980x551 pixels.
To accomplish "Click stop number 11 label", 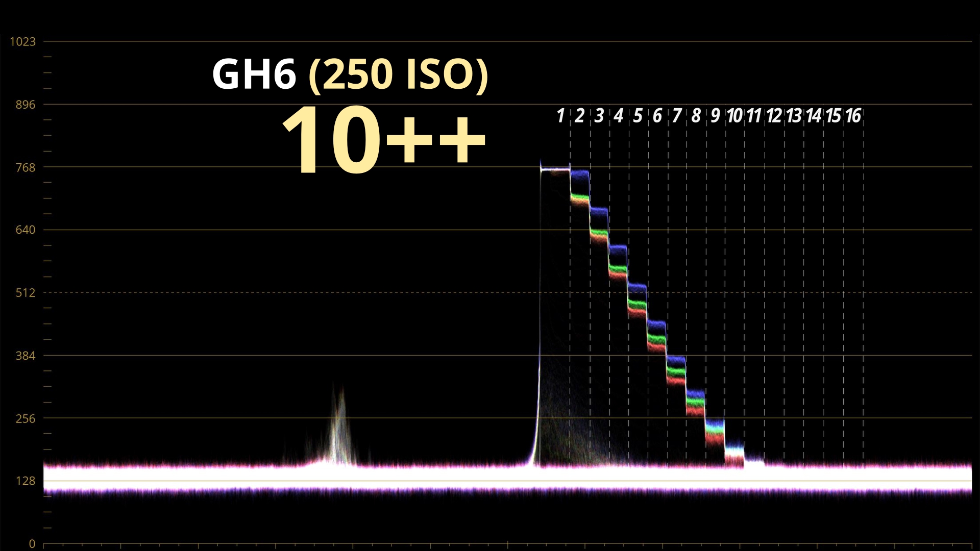I will click(754, 116).
